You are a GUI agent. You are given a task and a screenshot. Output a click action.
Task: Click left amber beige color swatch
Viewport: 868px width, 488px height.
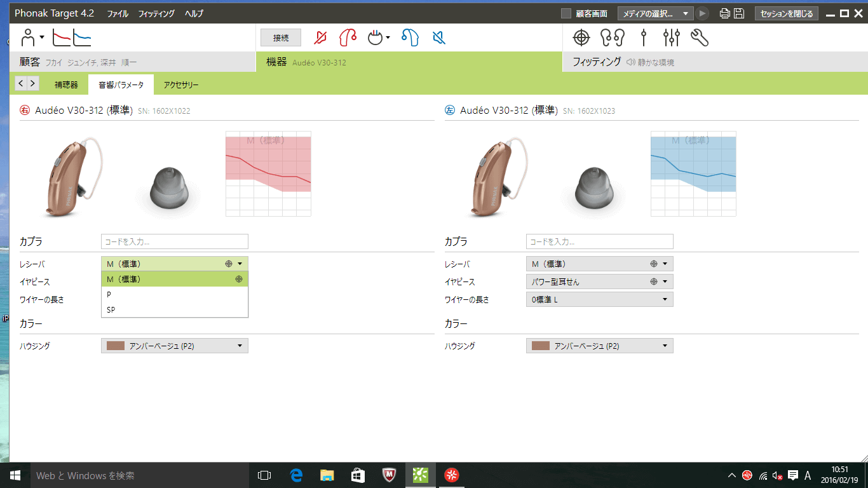click(x=541, y=346)
